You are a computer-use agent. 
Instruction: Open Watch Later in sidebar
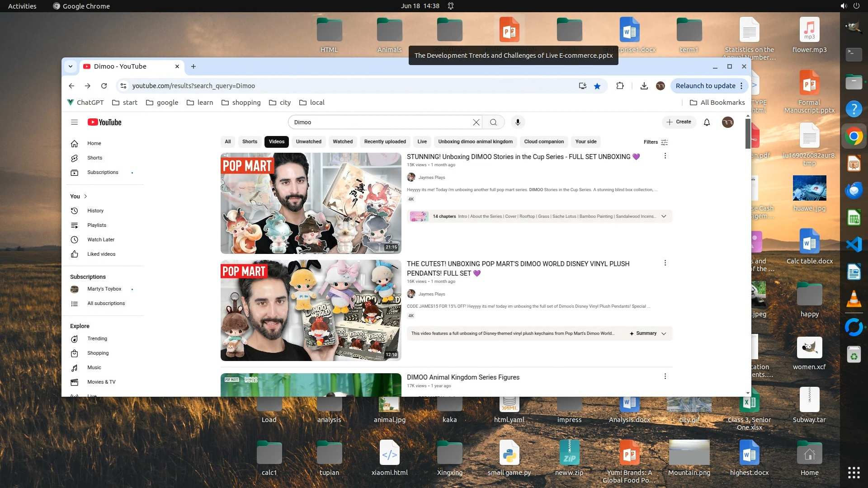[x=100, y=239]
